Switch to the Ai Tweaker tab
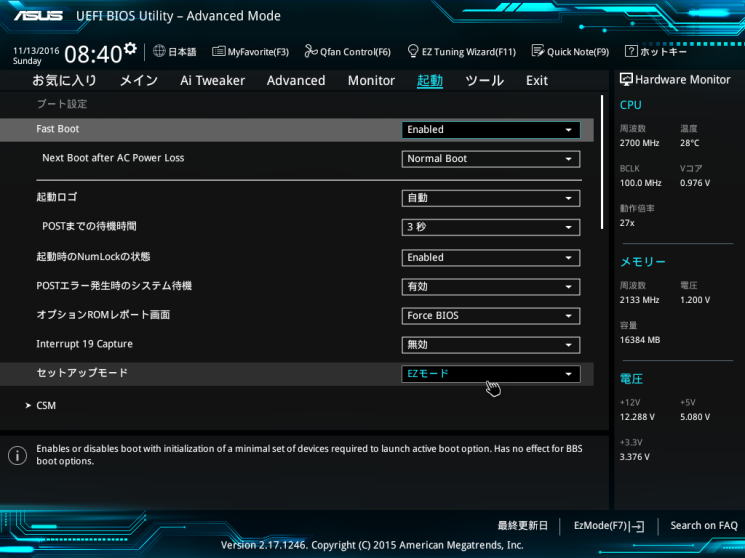 tap(212, 80)
